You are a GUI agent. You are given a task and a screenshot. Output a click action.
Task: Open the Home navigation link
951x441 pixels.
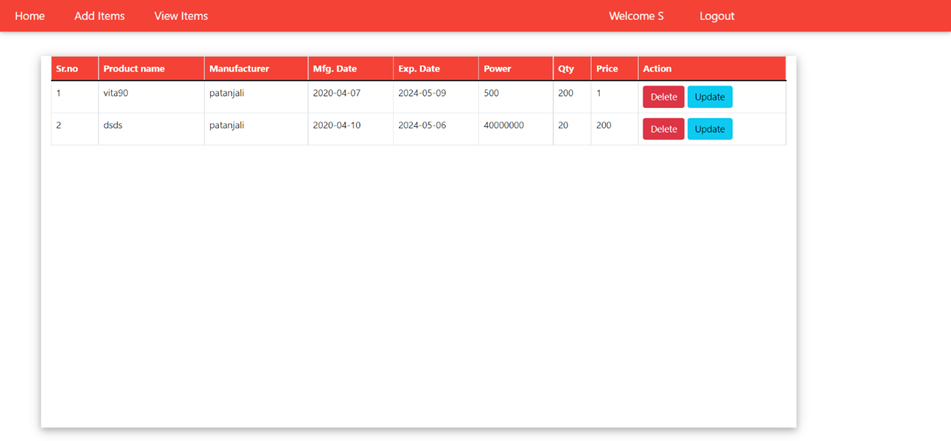(29, 16)
